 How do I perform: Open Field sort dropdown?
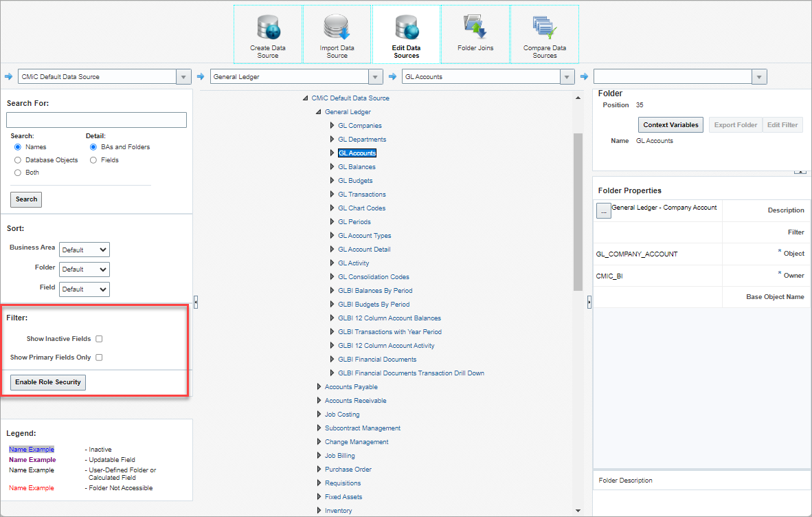[84, 289]
